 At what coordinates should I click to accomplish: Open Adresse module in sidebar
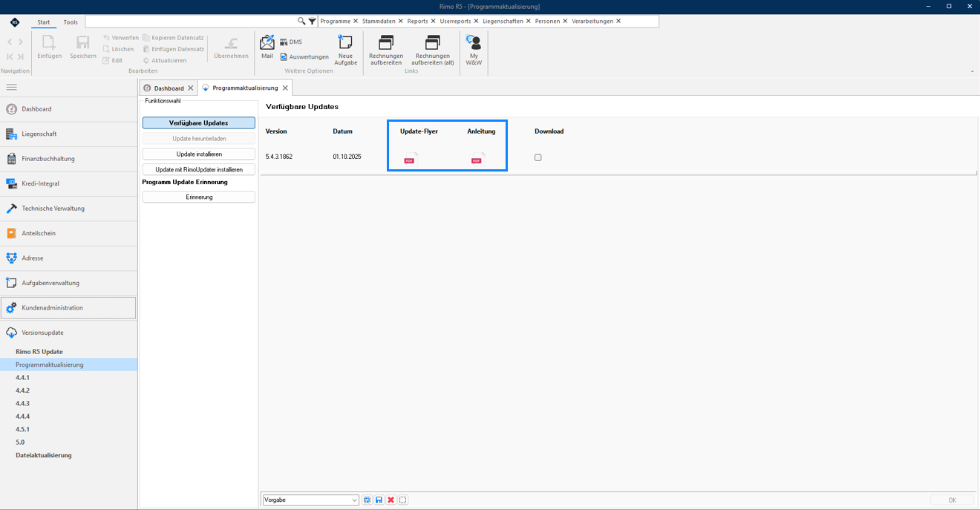click(68, 258)
